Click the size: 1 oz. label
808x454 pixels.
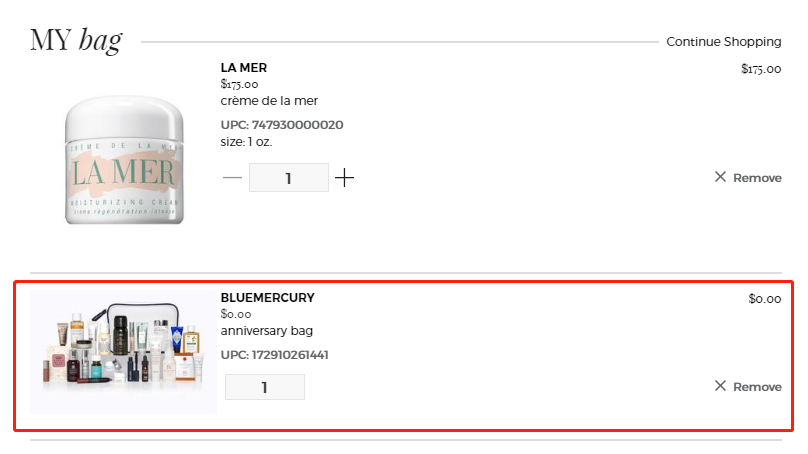pos(246,142)
